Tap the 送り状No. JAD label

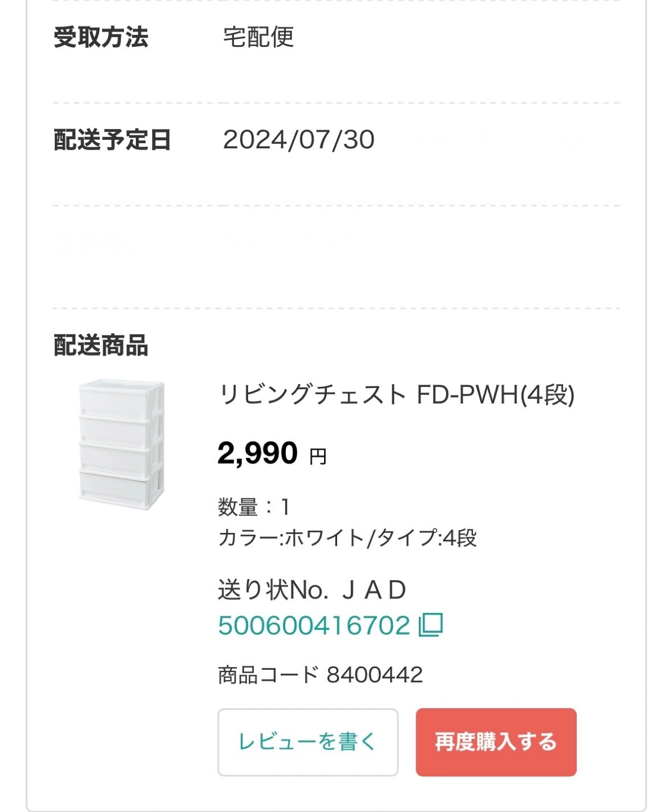[x=312, y=590]
